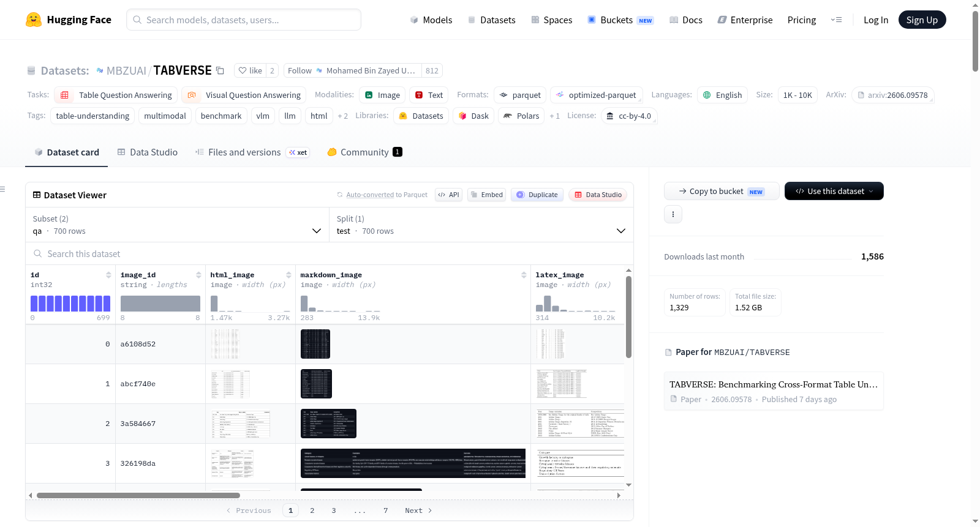Jump to page 7 of the table
The image size is (980, 527).
386,510
